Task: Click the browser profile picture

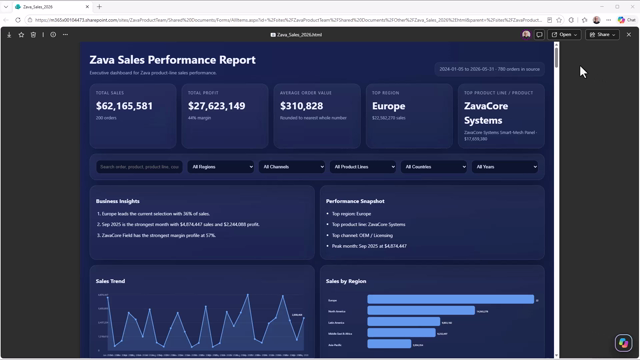Action: [596, 20]
